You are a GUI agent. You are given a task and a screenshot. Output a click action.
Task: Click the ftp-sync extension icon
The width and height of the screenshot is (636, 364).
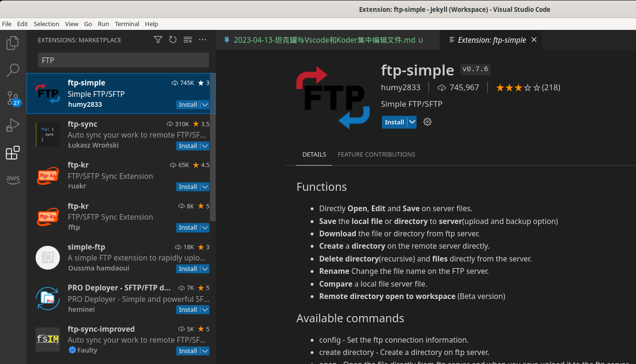pyautogui.click(x=47, y=134)
